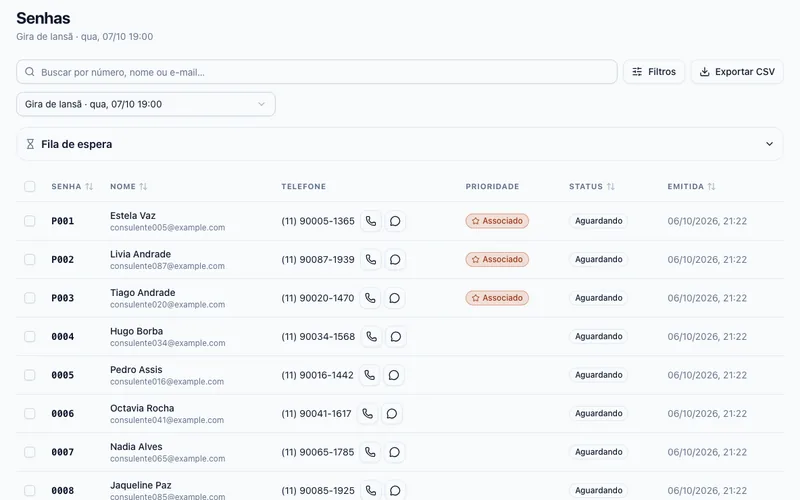Check the box for senha P001

pos(30,221)
